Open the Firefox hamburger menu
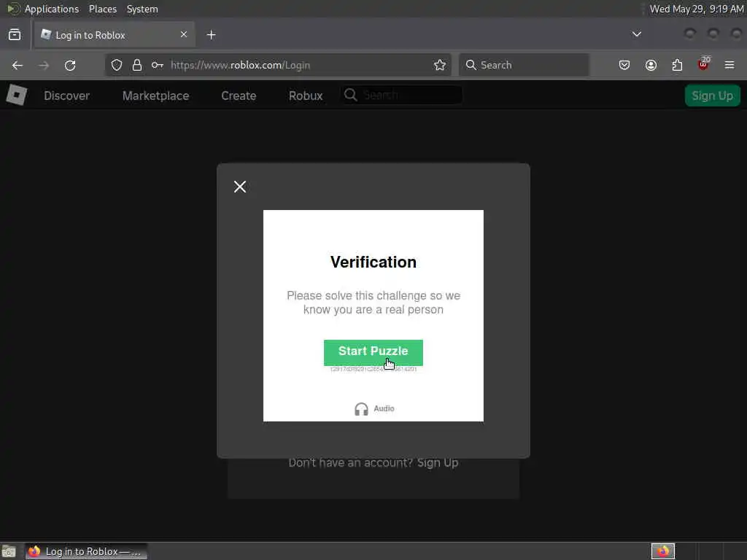This screenshot has width=747, height=560. point(729,65)
